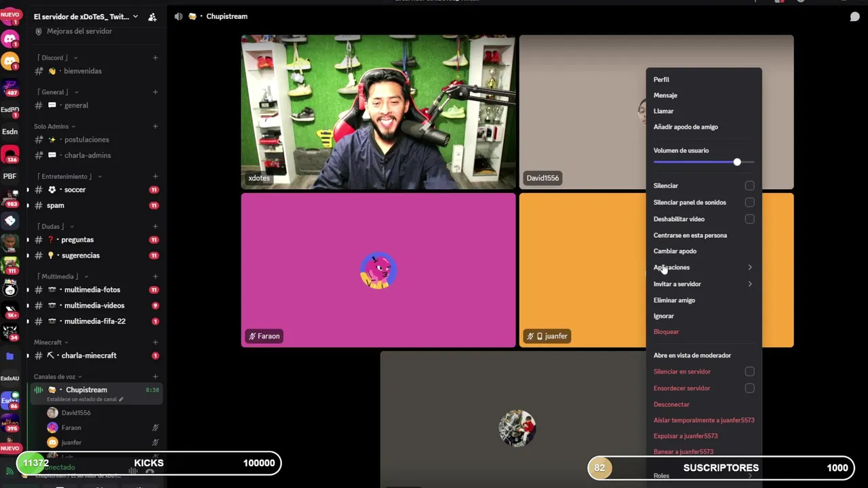Screen dimensions: 868x488
Task: Select Perfil in the context menu
Action: pyautogui.click(x=661, y=79)
